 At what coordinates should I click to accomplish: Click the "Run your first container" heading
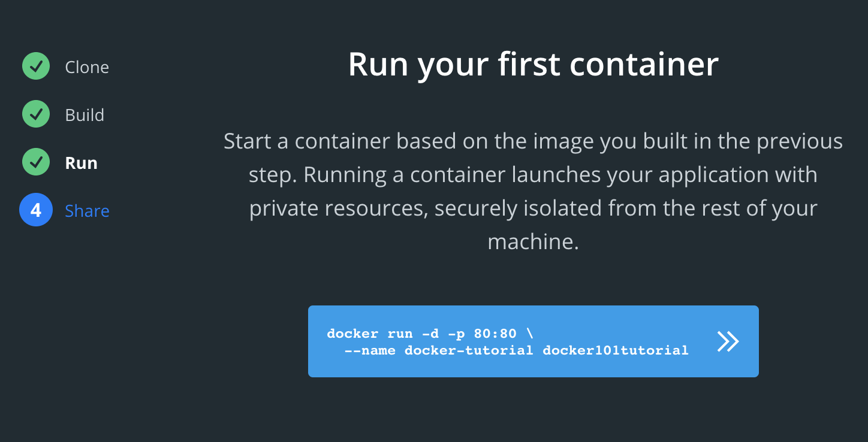click(533, 64)
